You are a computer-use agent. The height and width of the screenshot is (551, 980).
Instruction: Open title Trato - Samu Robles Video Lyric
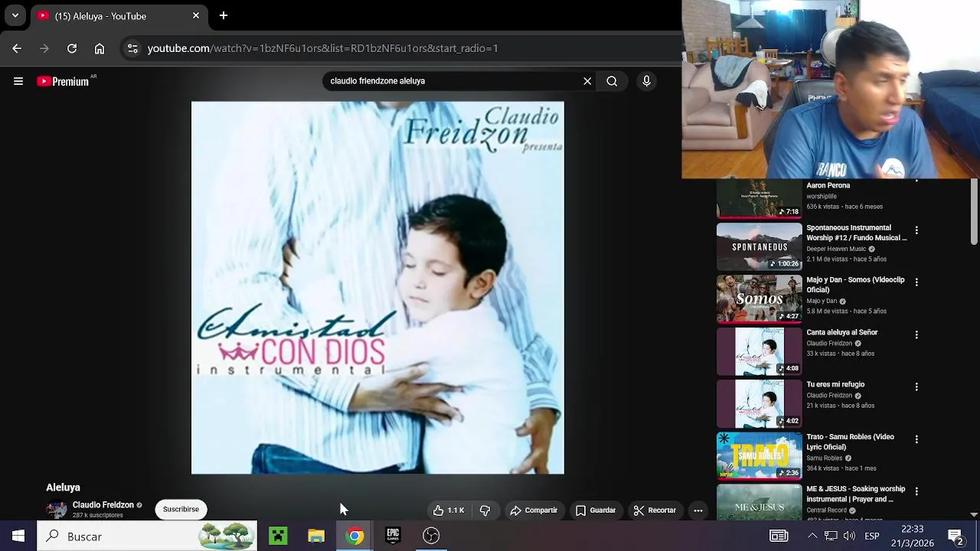[x=850, y=442]
